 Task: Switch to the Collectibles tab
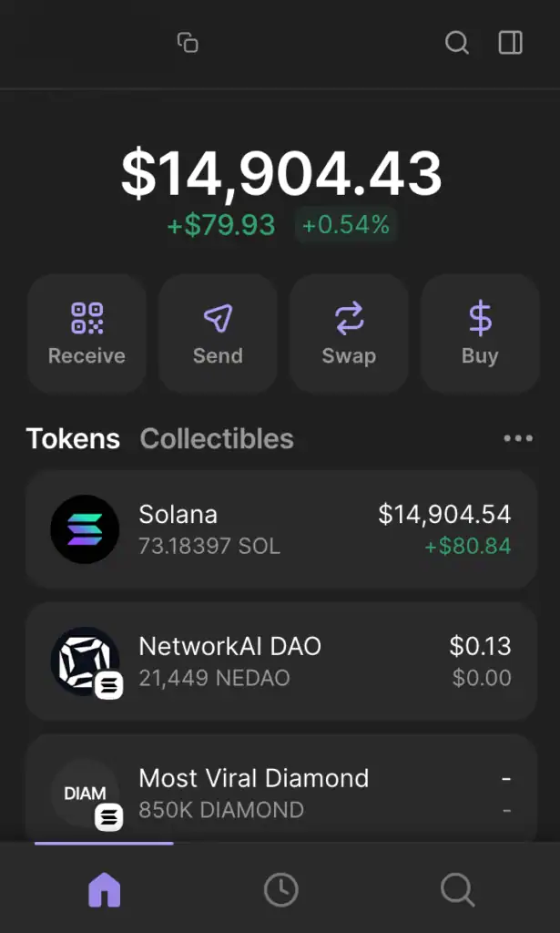coord(216,438)
